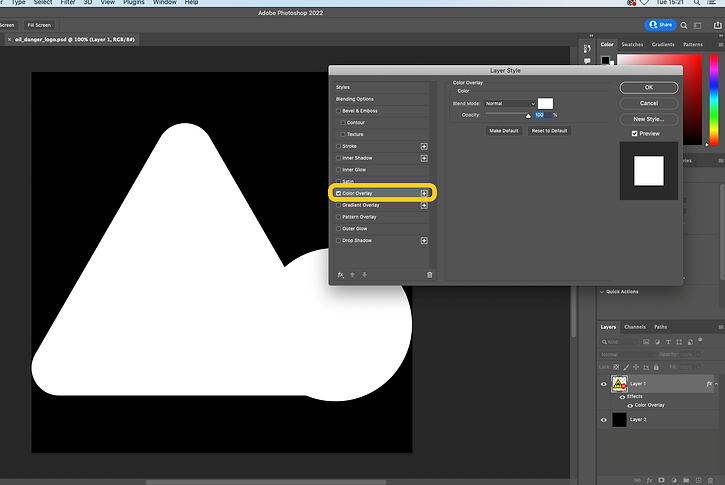Open the Window menu
Image resolution: width=725 pixels, height=485 pixels.
165,2
